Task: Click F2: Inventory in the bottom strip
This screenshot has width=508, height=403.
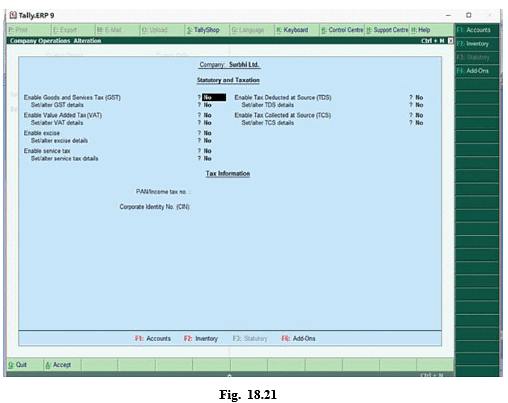Action: pos(201,339)
